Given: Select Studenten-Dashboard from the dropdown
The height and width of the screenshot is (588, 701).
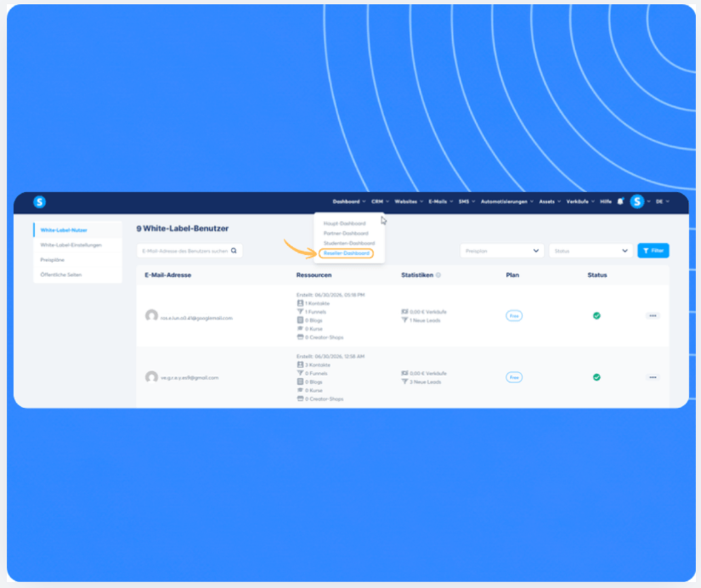Looking at the screenshot, I should click(x=349, y=243).
